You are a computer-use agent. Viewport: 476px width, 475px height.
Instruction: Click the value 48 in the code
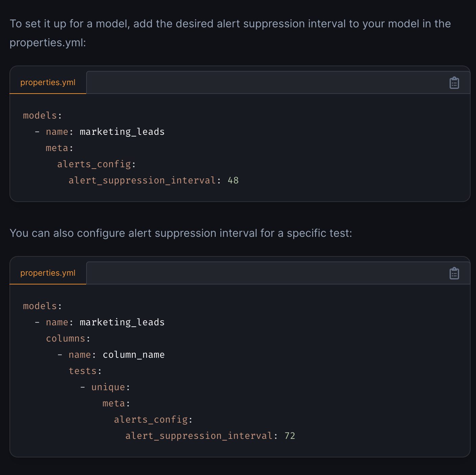(x=233, y=180)
